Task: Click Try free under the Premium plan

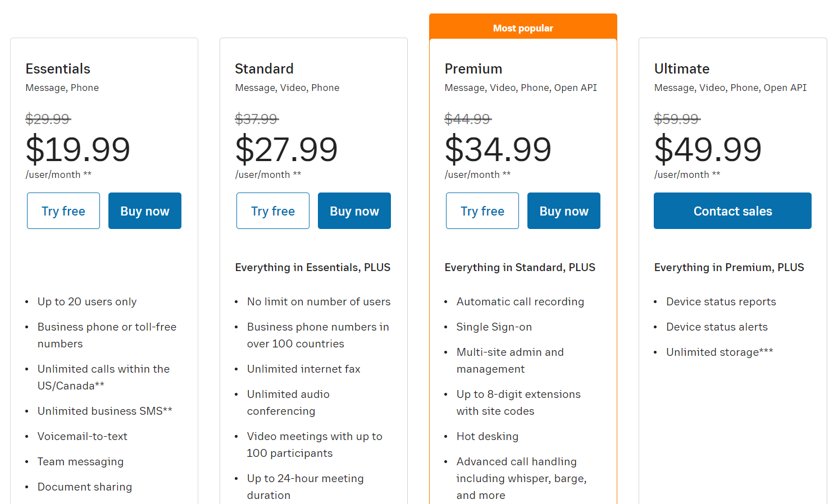Action: pos(482,211)
